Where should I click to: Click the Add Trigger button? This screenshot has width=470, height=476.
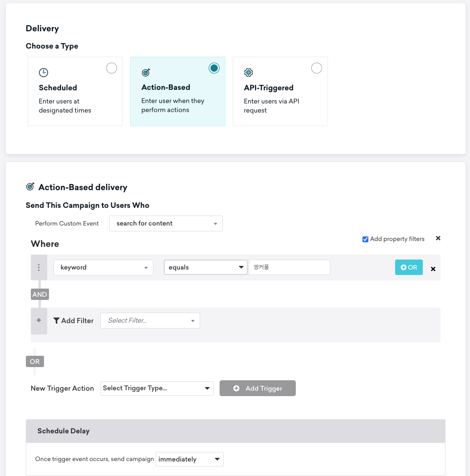[x=258, y=388]
